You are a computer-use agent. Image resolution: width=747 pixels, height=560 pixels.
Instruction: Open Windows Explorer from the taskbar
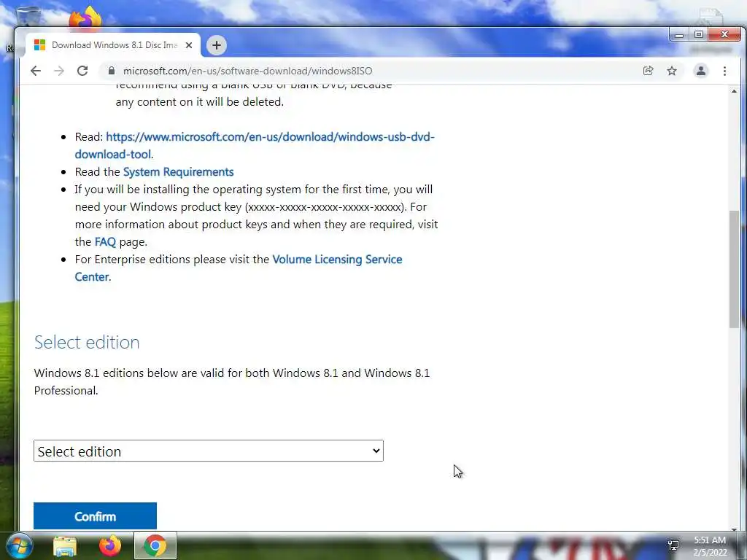click(65, 546)
